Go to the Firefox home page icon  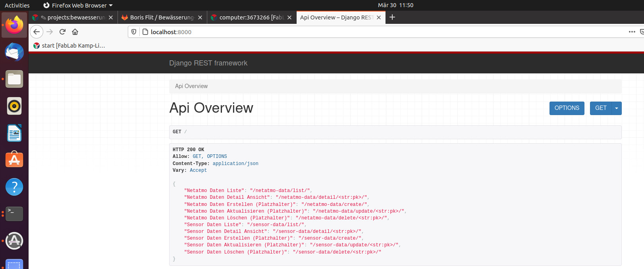coord(75,32)
